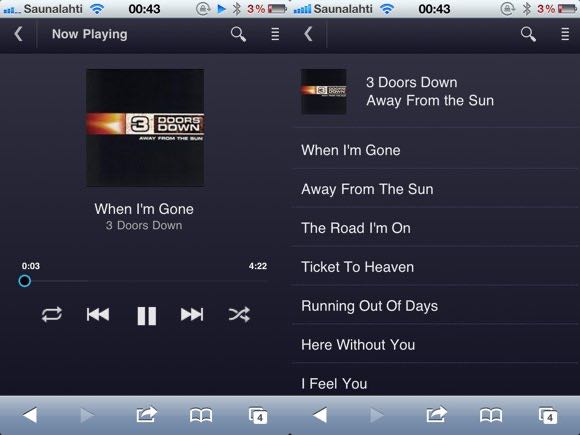Viewport: 580px width, 435px height.
Task: Open the share icon in left browser toolbar
Action: click(x=146, y=415)
